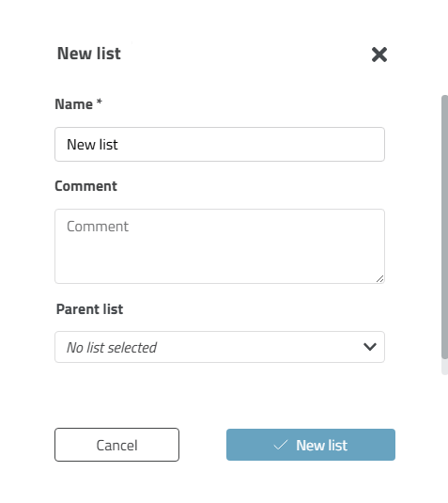
Task: Click the empty space between the dropdown and the Cancel button
Action: click(x=220, y=395)
